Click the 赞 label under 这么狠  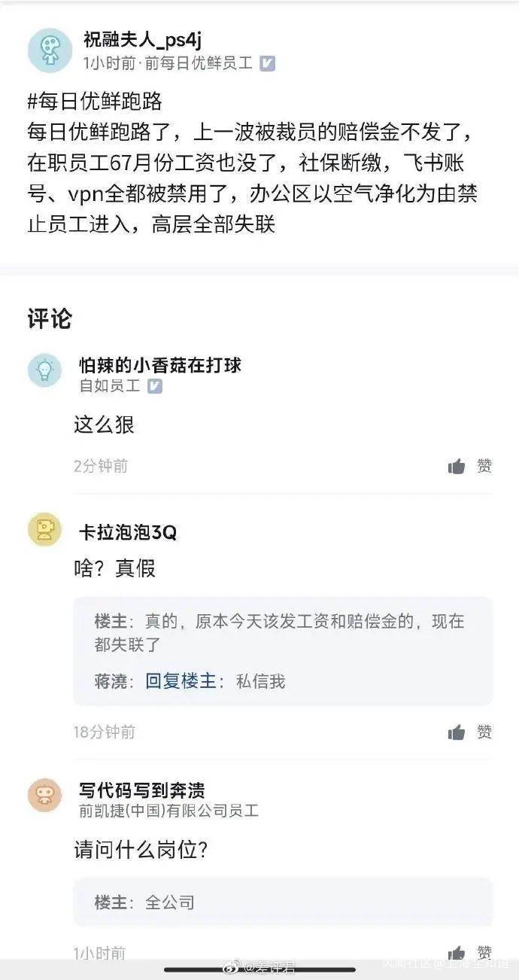coord(484,467)
